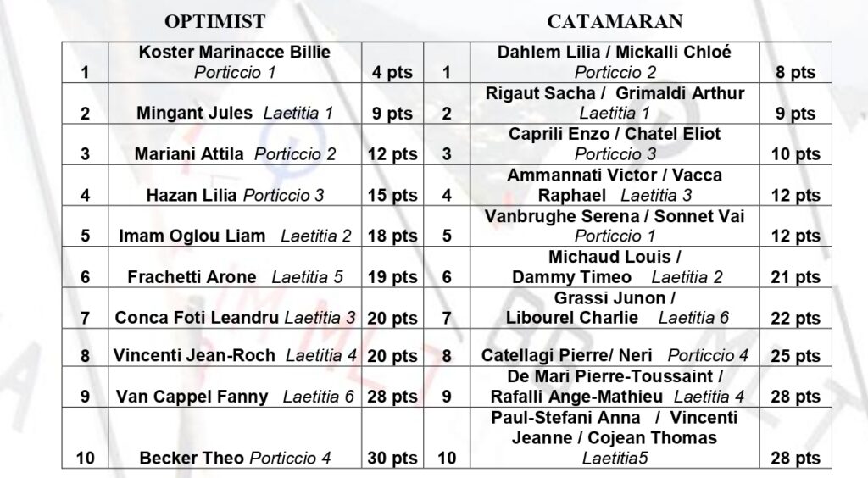The width and height of the screenshot is (868, 478).
Task: Select Dahlem Lilia / Mickalli Chloé cell
Action: coord(615,63)
